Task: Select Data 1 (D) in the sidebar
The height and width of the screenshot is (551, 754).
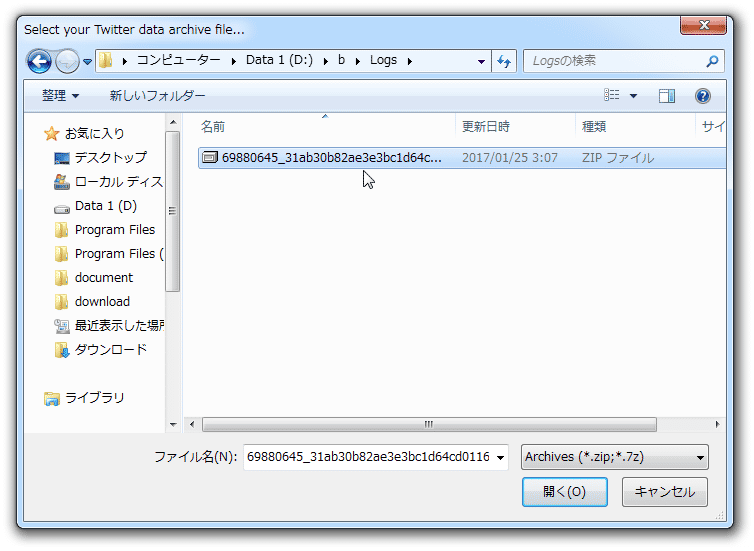Action: [106, 206]
